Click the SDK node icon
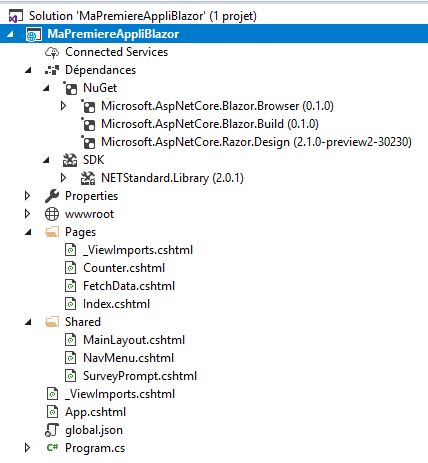The width and height of the screenshot is (428, 463). (70, 160)
